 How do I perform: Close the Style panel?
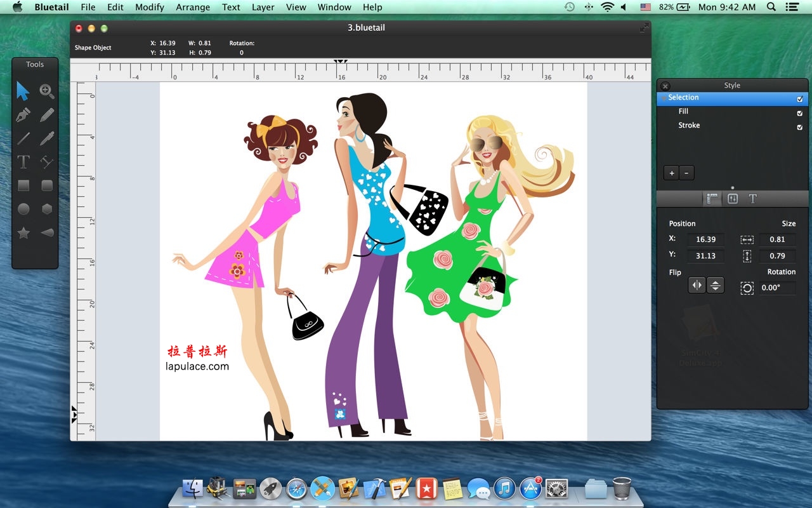click(x=665, y=86)
